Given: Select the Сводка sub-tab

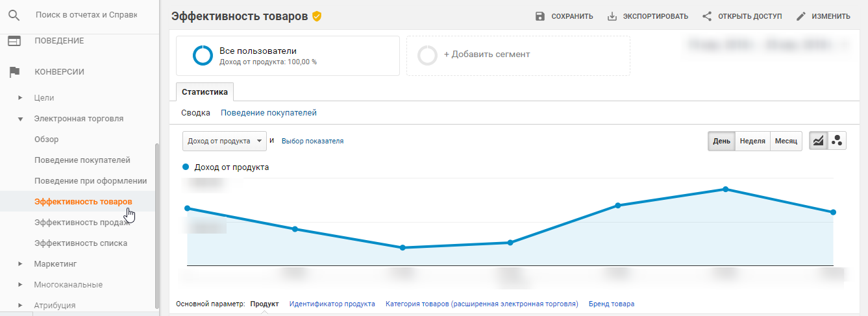Looking at the screenshot, I should coord(195,113).
